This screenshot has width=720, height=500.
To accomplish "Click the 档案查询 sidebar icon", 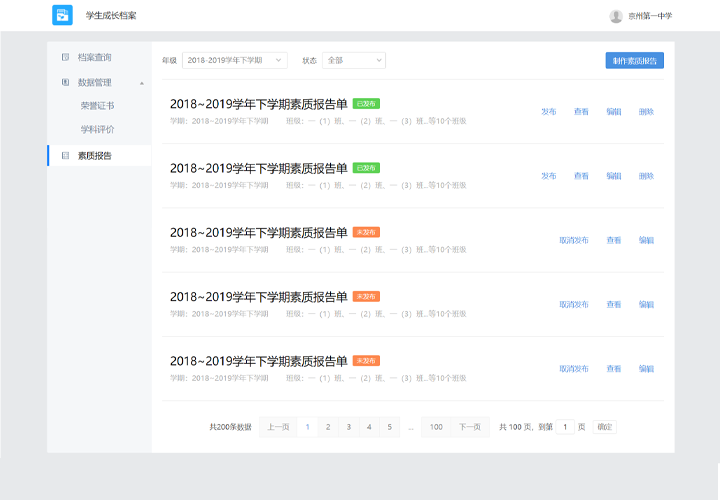I will [66, 58].
